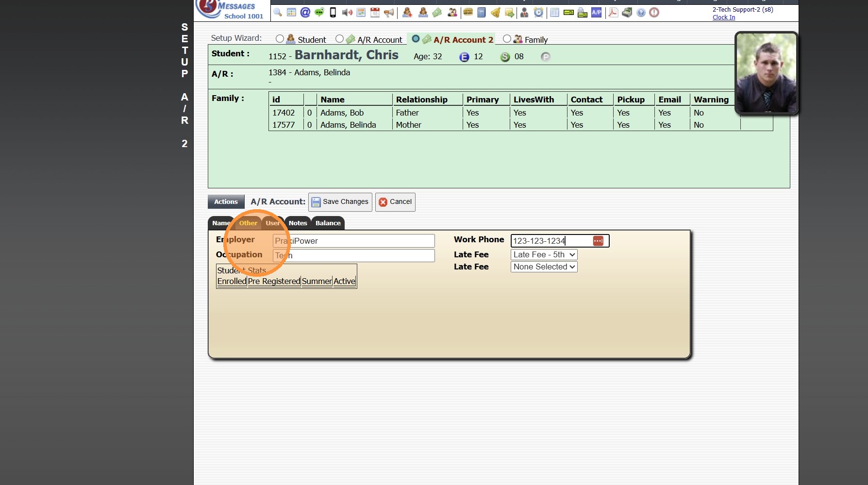Select the A/R Account radio button
The image size is (868, 485).
click(339, 39)
